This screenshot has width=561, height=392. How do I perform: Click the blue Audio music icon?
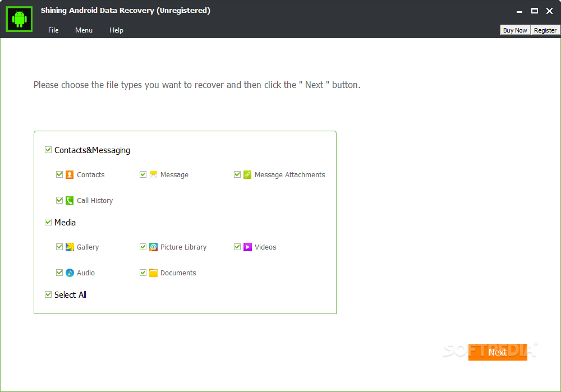(70, 273)
